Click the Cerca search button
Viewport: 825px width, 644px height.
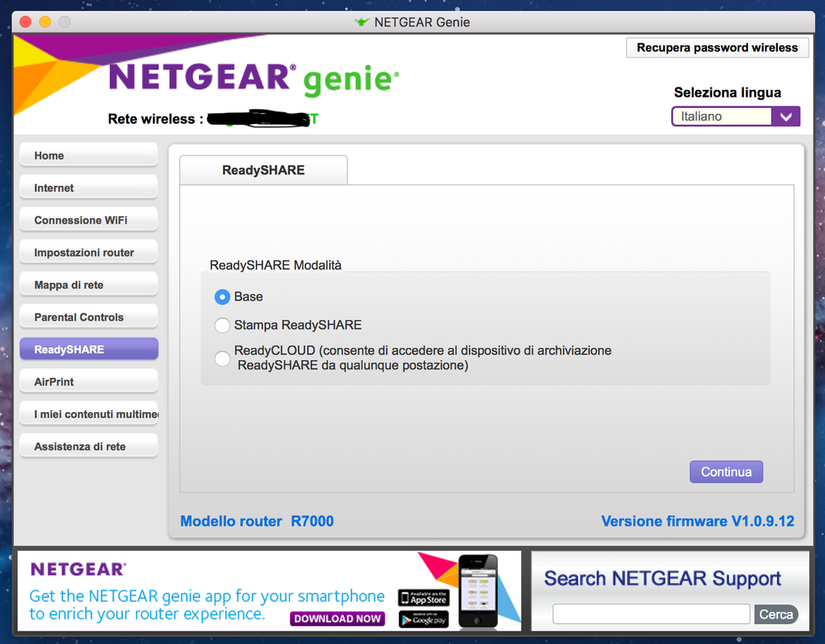point(776,614)
